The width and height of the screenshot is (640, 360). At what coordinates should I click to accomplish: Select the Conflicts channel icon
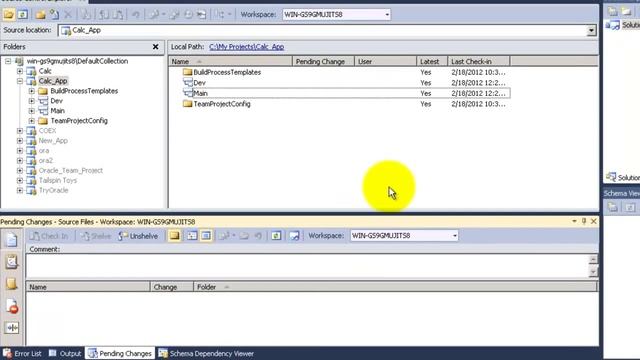11,327
